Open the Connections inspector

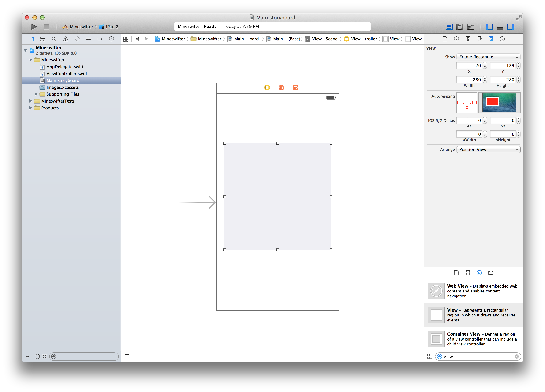(x=502, y=39)
